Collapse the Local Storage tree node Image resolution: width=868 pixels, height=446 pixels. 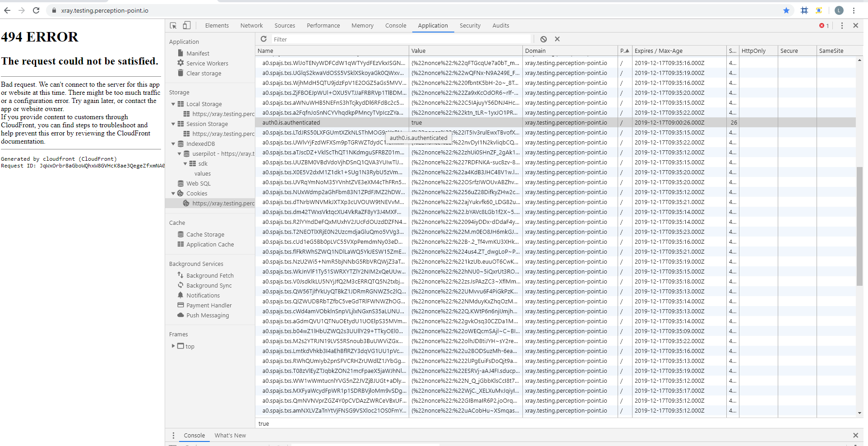pos(173,104)
